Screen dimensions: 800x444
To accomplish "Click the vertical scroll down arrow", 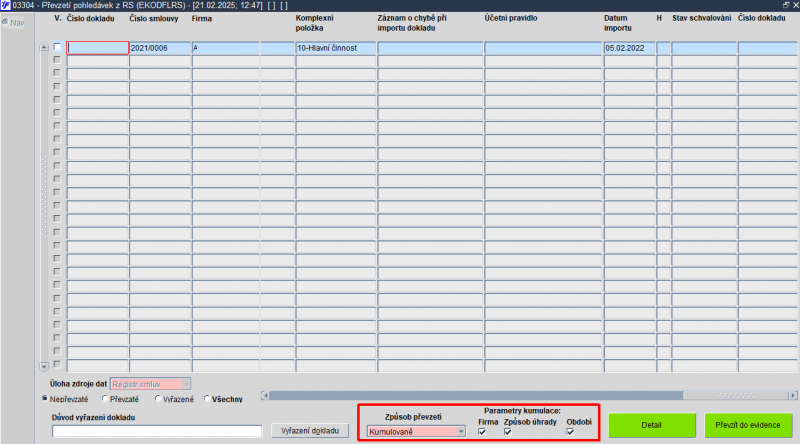I will [x=44, y=366].
